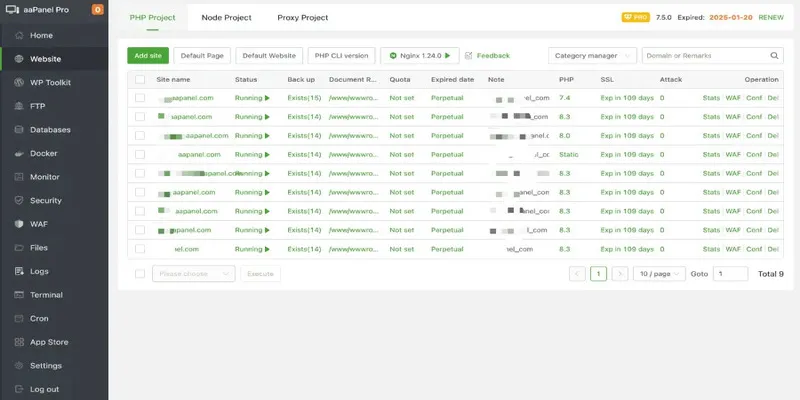Screen dimensions: 800x400
Task: Open WP Toolkit sidebar icon
Action: click(x=16, y=82)
